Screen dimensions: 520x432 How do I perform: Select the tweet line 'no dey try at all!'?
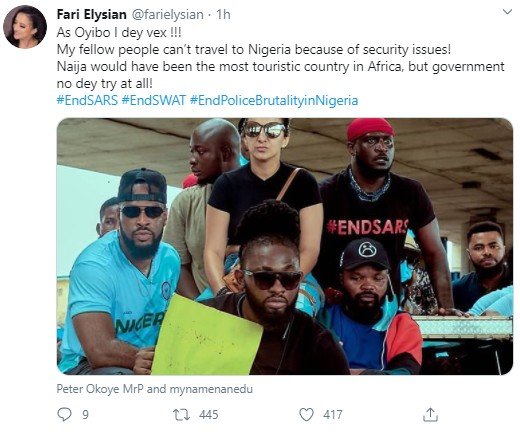105,83
